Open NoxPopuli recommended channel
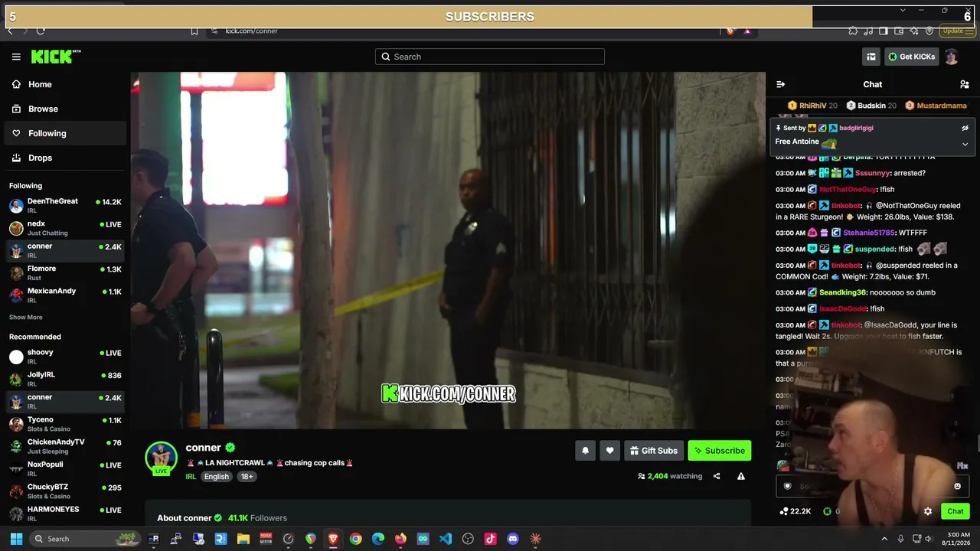Screen dimensions: 980x551 click(x=64, y=468)
